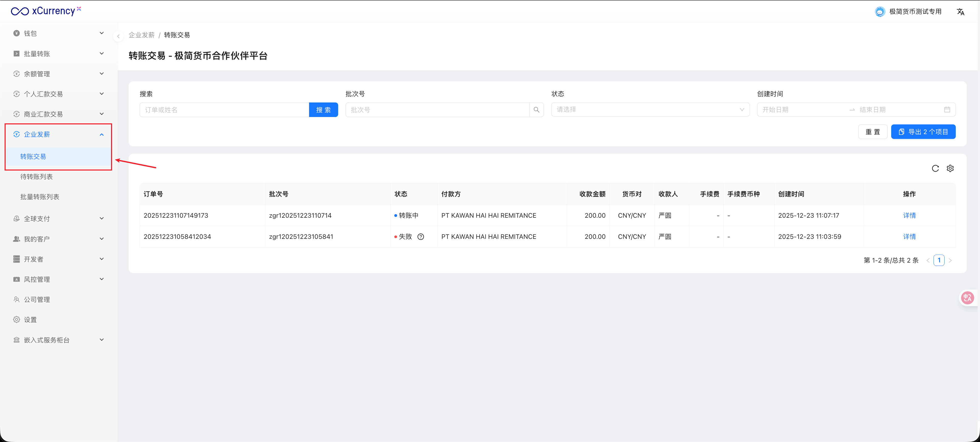Click the batch number search magnifier icon

point(536,110)
